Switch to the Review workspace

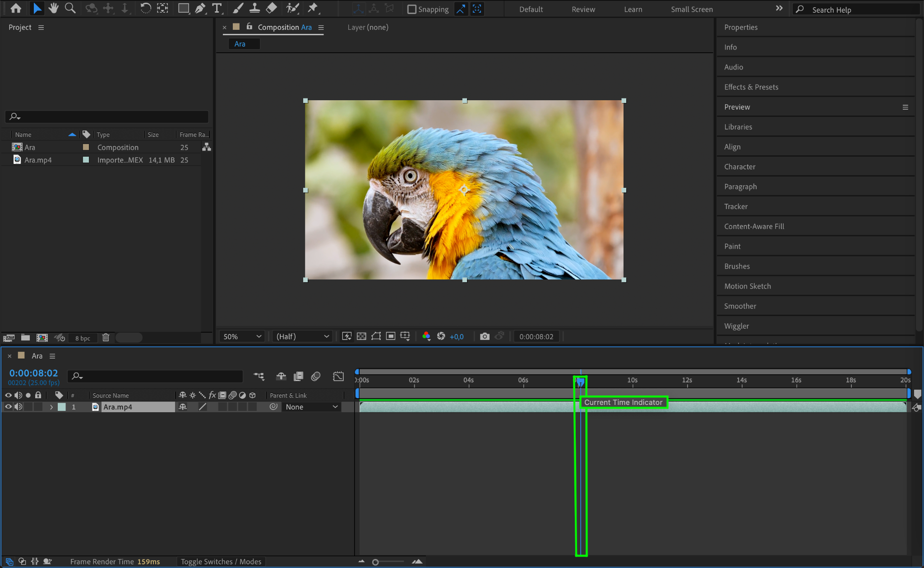[583, 9]
